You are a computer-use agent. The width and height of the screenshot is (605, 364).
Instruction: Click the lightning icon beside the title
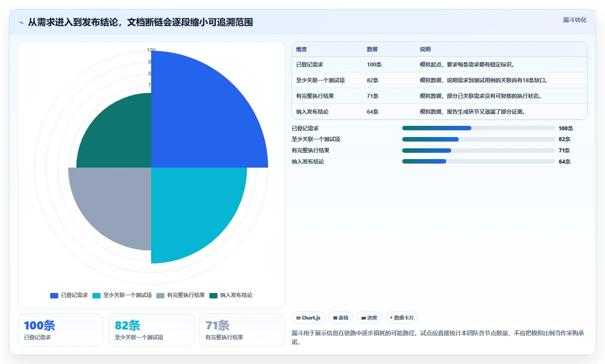[x=22, y=22]
